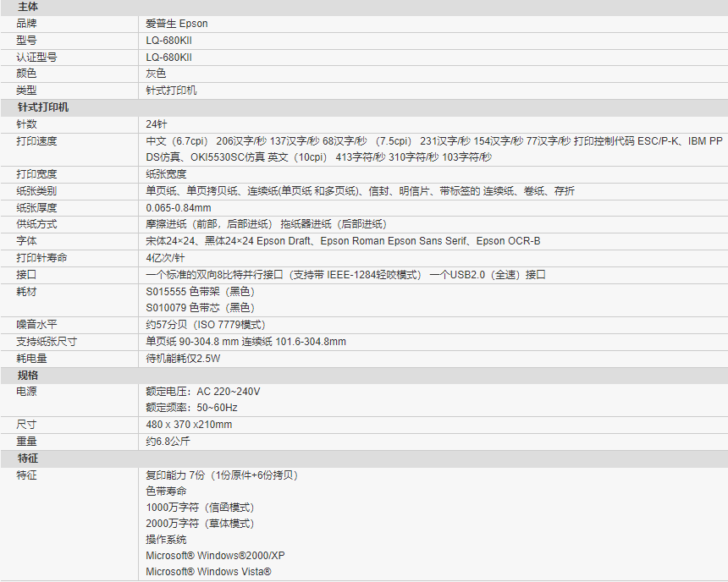Viewport: 728px width, 582px height.
Task: Click the paper types value starting 单页纸
Action: coord(361,190)
